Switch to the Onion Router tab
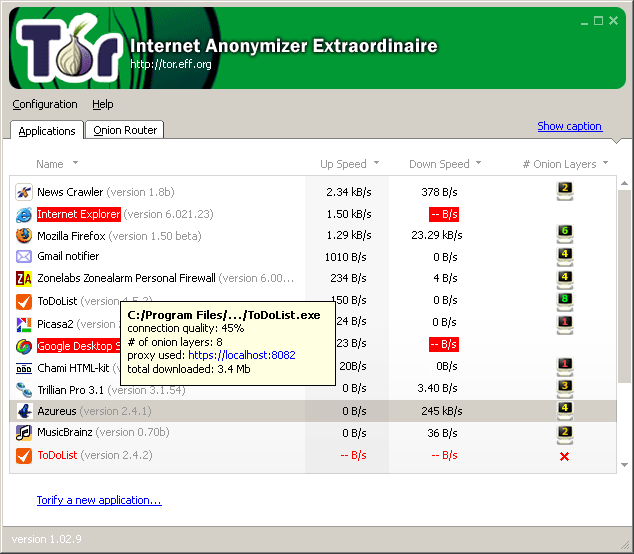Image resolution: width=634 pixels, height=554 pixels. pyautogui.click(x=126, y=130)
